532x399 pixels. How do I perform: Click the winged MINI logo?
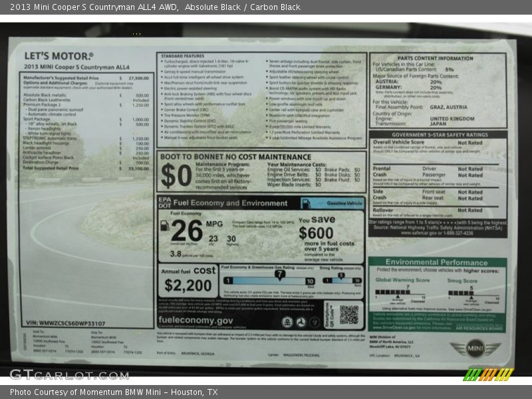pos(475,348)
